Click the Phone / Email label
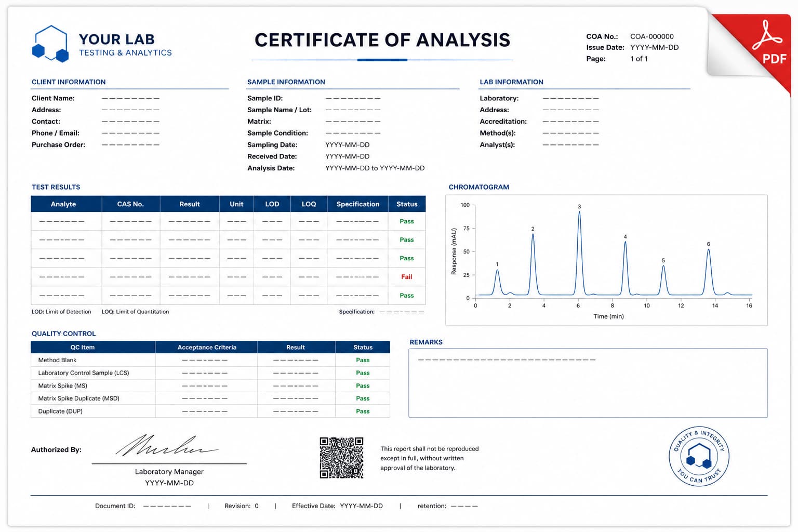This screenshot has width=798, height=532. pos(56,133)
